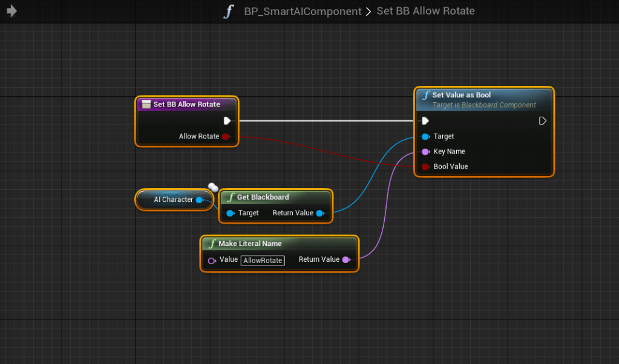Select the Set BB Allow Rotate breadcrumb
The image size is (619, 364).
(425, 11)
